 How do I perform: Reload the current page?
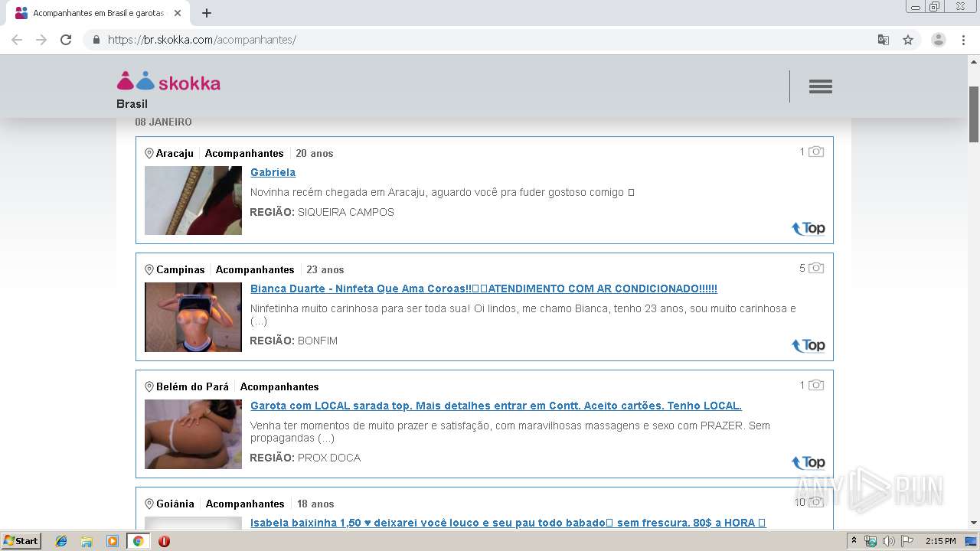(x=66, y=40)
